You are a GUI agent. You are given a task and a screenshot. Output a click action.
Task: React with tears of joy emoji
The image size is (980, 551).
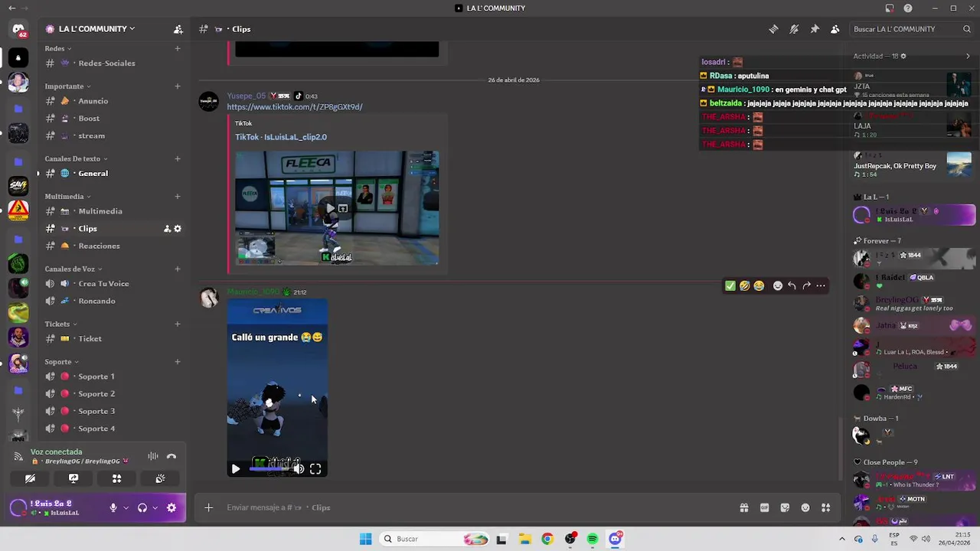[x=758, y=285]
